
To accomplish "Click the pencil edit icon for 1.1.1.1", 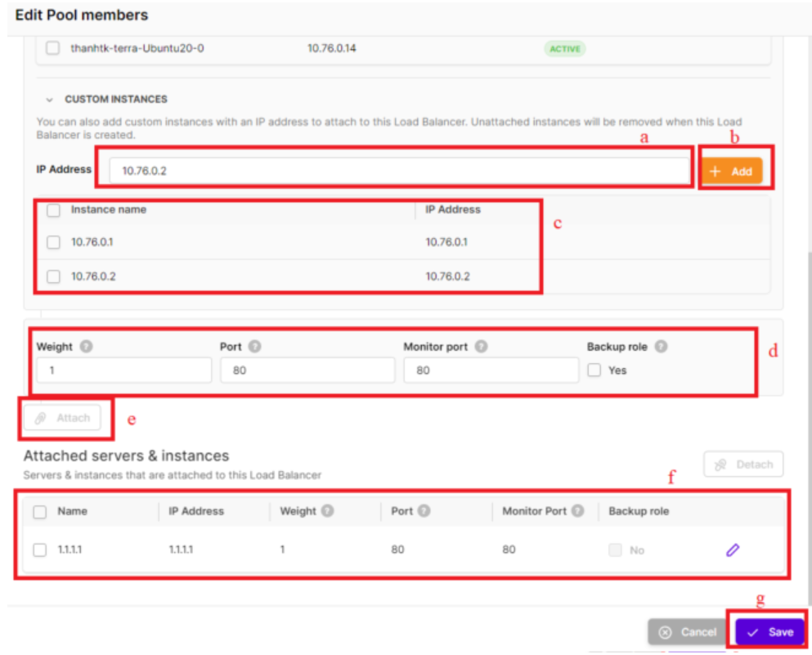I will 732,550.
